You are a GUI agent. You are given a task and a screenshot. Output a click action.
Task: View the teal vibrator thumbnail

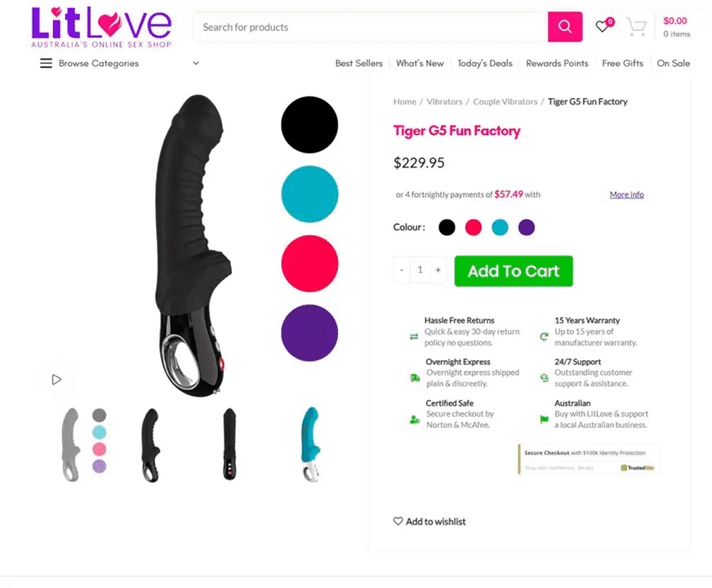point(311,444)
